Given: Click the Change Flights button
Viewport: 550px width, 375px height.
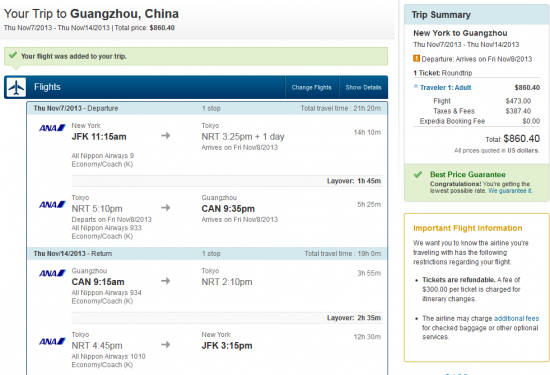Looking at the screenshot, I should [x=311, y=87].
